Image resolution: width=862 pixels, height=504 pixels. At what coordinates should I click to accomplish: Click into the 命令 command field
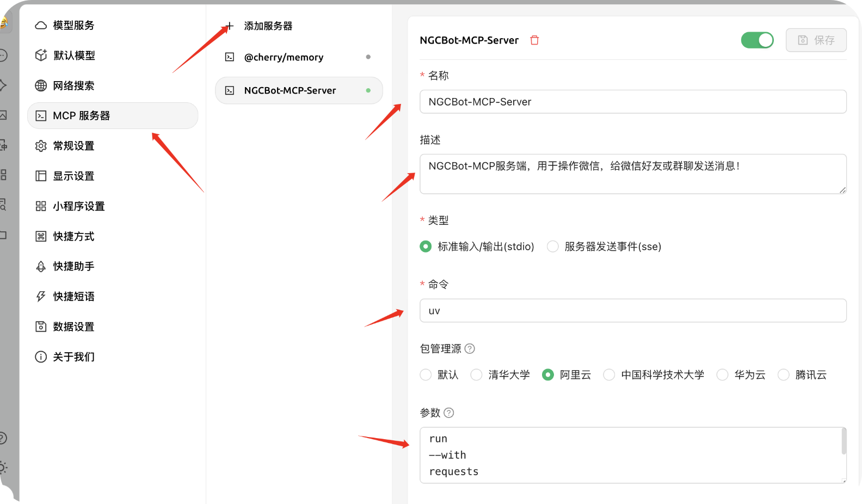click(x=633, y=311)
